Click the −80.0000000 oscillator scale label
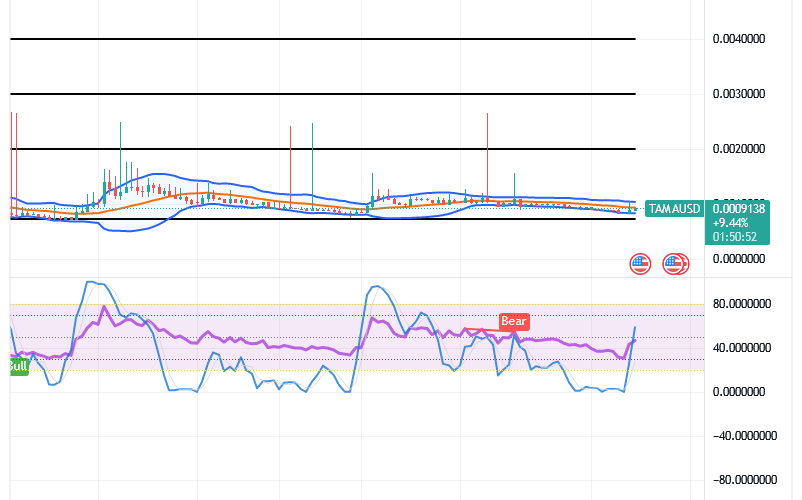Screen dimensions: 802x500 744,480
